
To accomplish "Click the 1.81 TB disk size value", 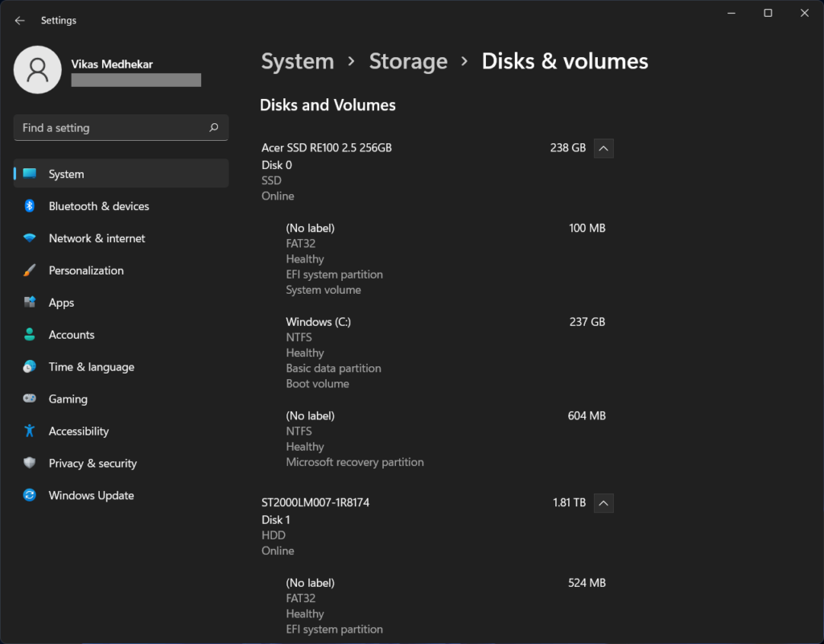I will [x=569, y=502].
